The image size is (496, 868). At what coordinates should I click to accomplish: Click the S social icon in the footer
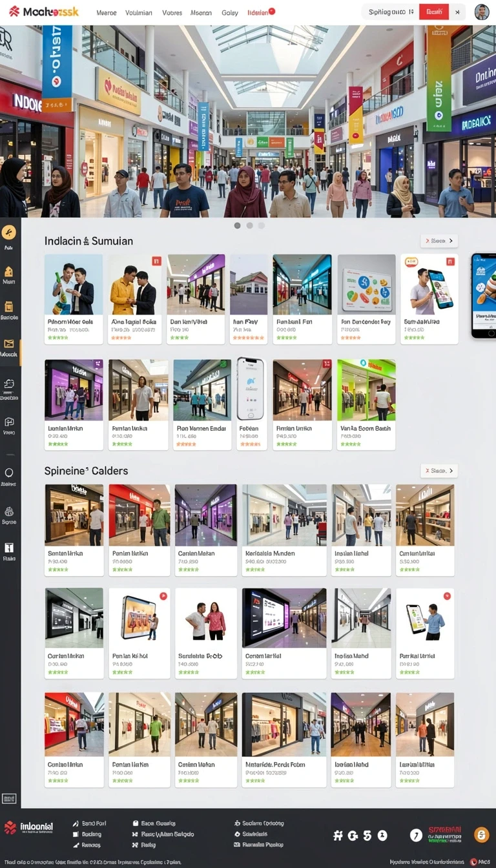[x=367, y=835]
